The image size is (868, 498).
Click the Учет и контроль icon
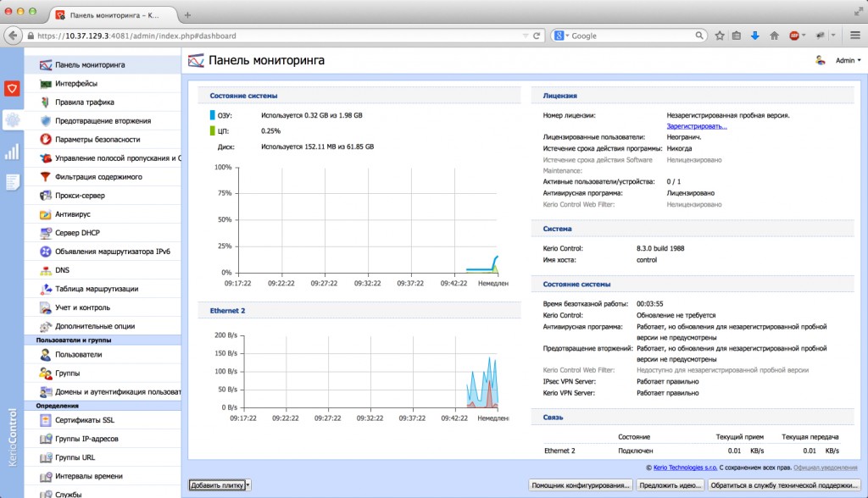coord(46,307)
